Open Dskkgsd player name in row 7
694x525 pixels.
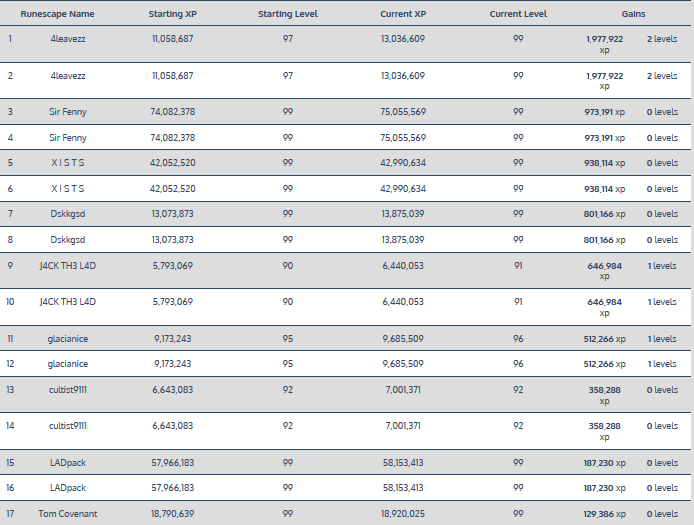point(68,214)
